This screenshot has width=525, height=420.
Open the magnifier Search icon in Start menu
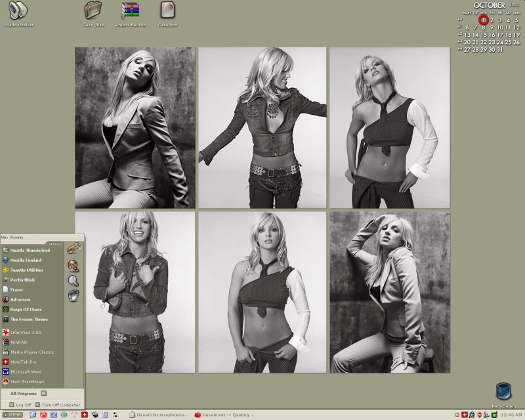point(73,280)
